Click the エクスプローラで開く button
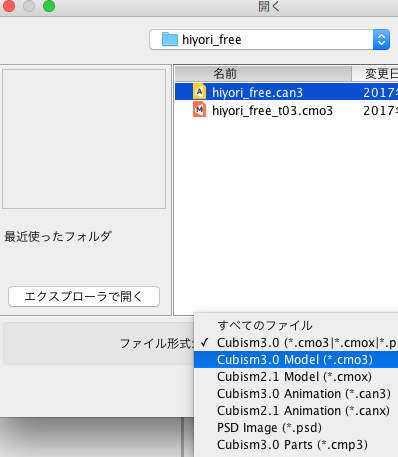 (x=84, y=296)
